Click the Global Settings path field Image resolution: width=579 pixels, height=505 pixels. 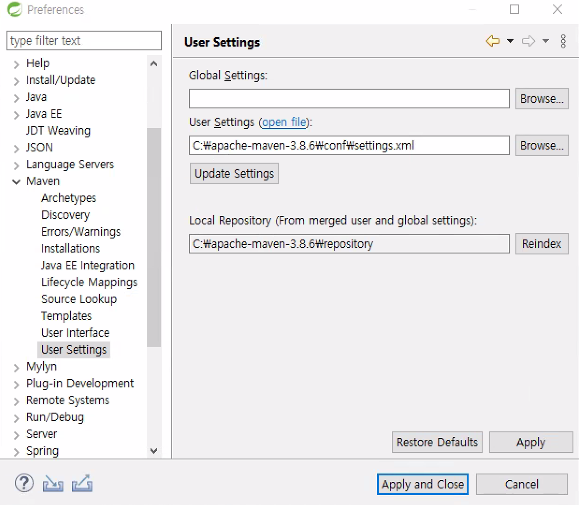(x=349, y=99)
